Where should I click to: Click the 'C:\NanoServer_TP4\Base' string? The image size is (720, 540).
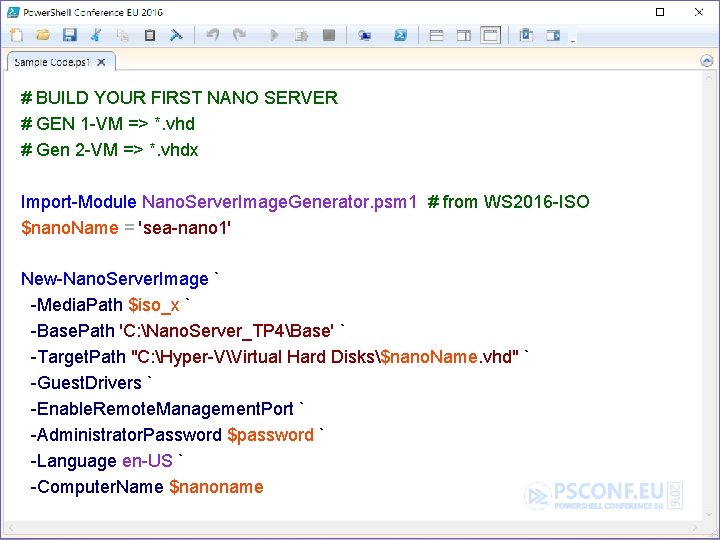[227, 331]
